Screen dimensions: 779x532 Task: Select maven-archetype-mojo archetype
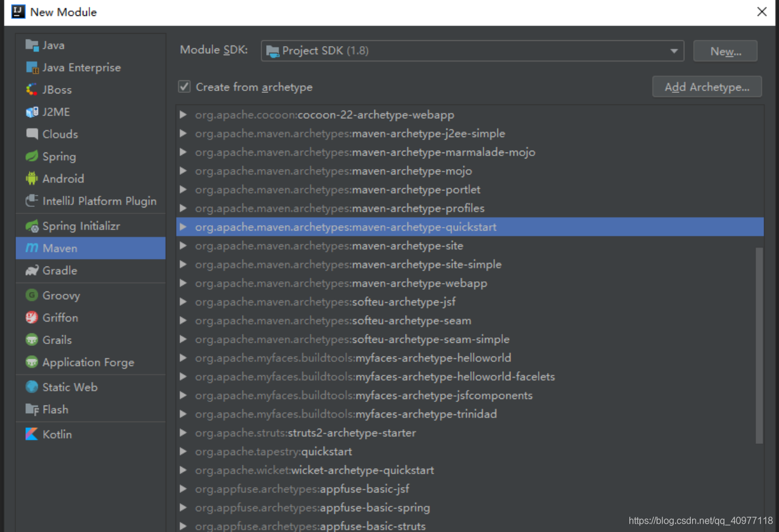click(x=470, y=171)
